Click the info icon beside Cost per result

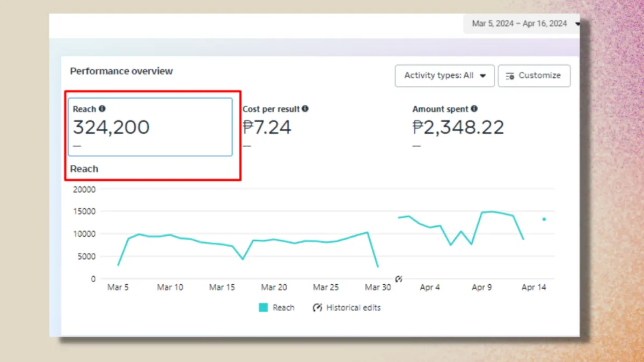pyautogui.click(x=305, y=109)
